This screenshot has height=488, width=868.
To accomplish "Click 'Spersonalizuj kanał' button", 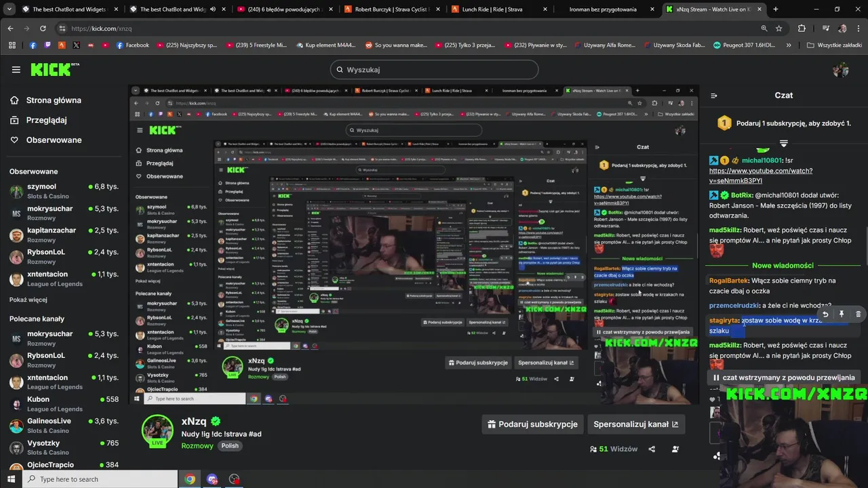I will [x=635, y=424].
